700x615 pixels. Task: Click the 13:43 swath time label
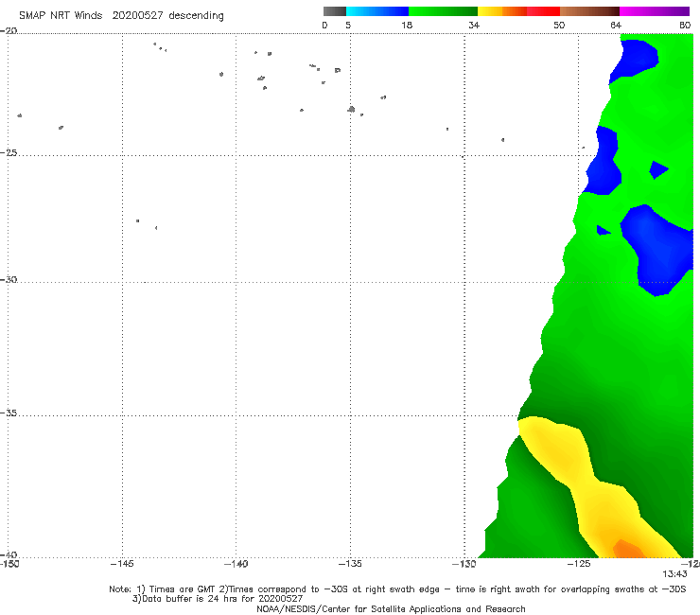pos(674,574)
